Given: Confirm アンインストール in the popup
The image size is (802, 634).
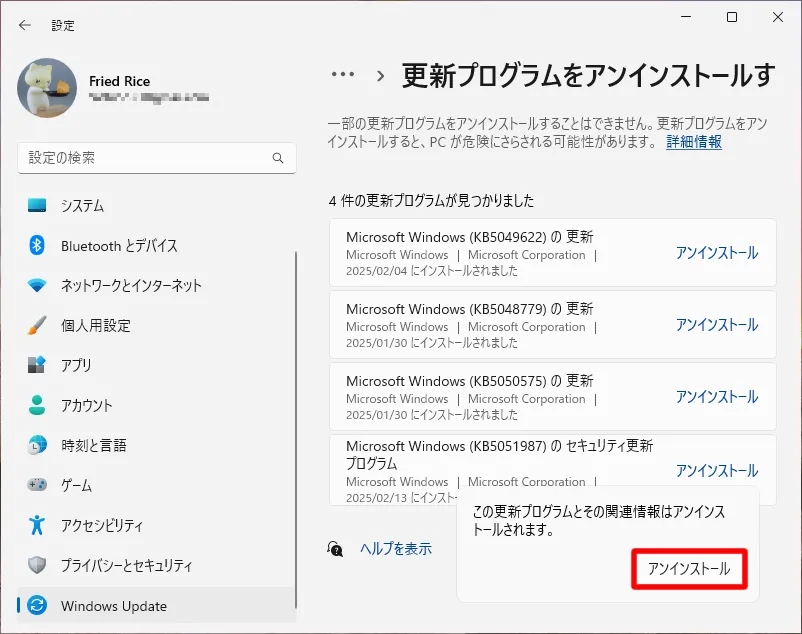Looking at the screenshot, I should click(x=689, y=569).
